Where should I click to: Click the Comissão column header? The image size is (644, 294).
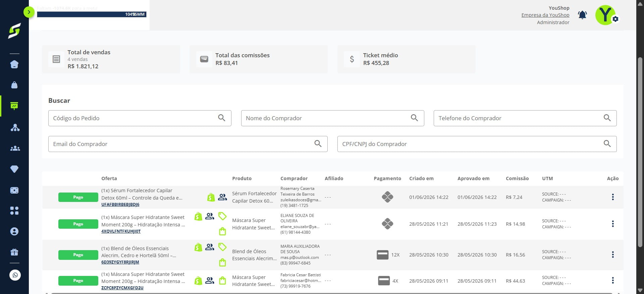(x=517, y=178)
